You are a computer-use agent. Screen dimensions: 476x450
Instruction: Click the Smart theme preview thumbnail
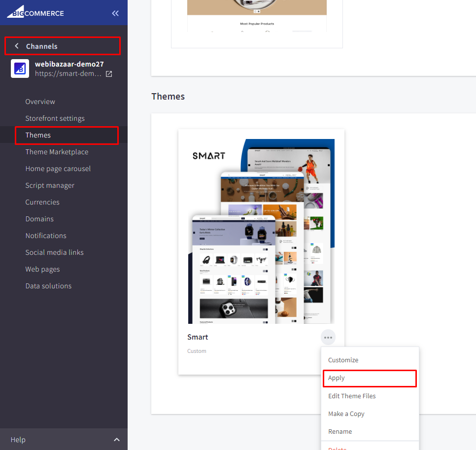tap(261, 231)
